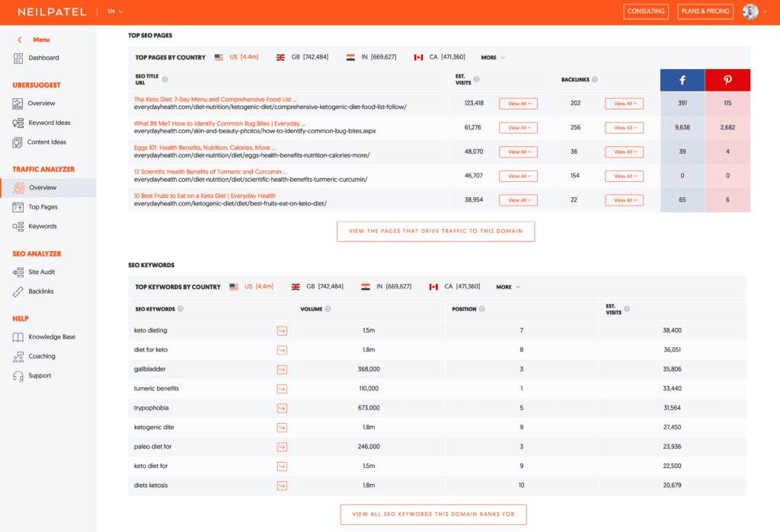This screenshot has height=532, width=780.
Task: Open What Bit Me bug bites link
Action: [x=219, y=123]
